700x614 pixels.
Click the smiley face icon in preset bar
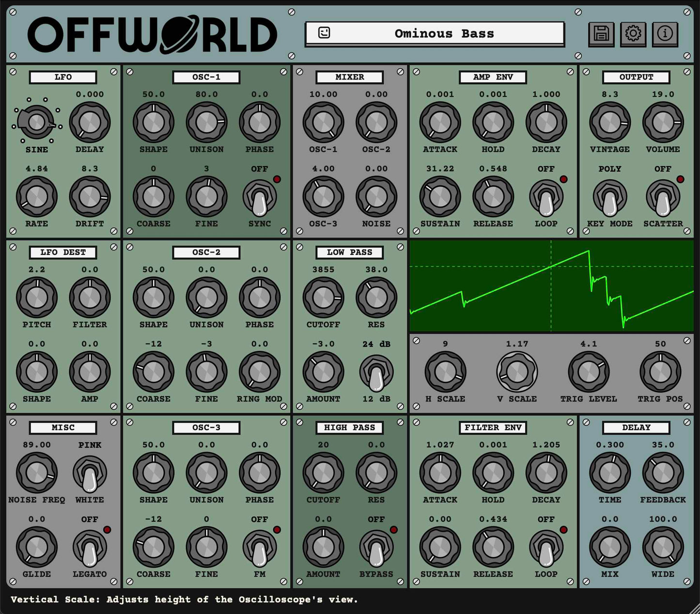click(324, 33)
